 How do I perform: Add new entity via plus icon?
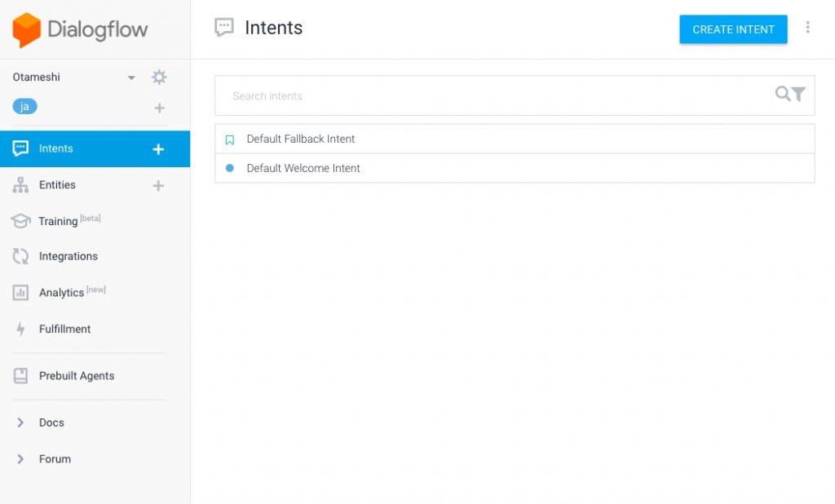click(158, 185)
